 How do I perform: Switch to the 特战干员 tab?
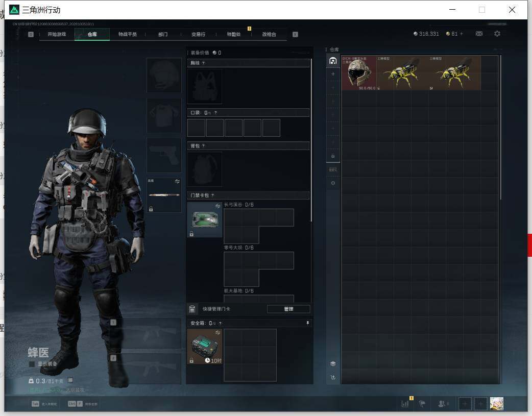click(x=127, y=34)
